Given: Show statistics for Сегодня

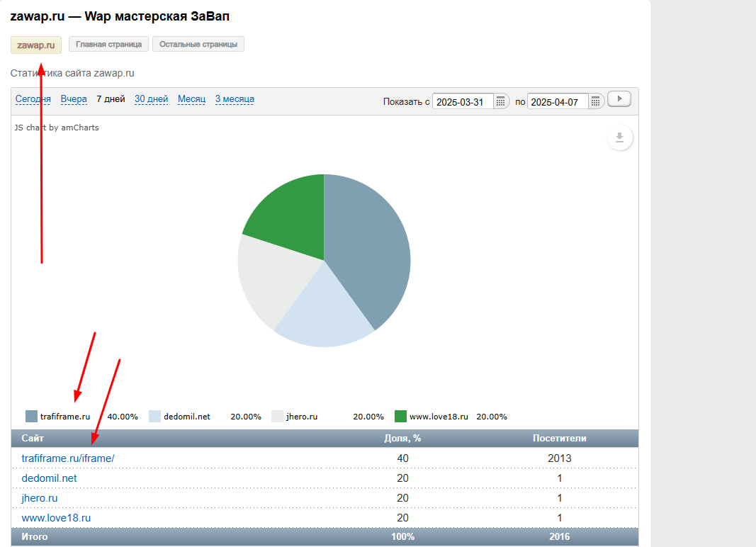Looking at the screenshot, I should (33, 99).
